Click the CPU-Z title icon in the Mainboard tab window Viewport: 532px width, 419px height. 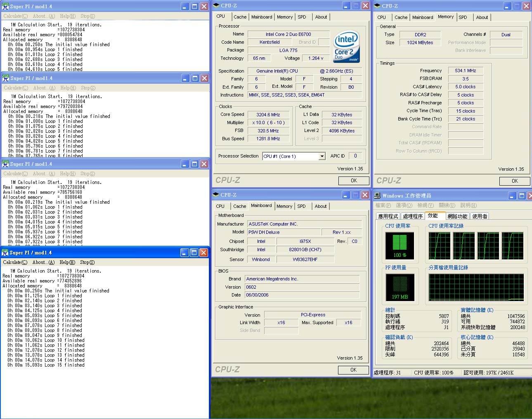tap(215, 195)
